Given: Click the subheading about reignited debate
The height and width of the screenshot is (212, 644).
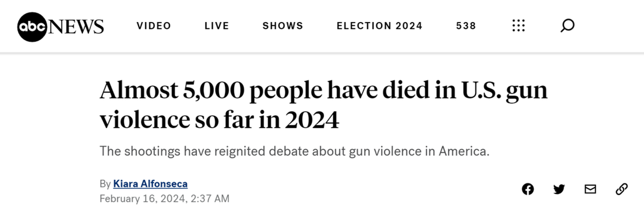Looking at the screenshot, I should click(295, 151).
